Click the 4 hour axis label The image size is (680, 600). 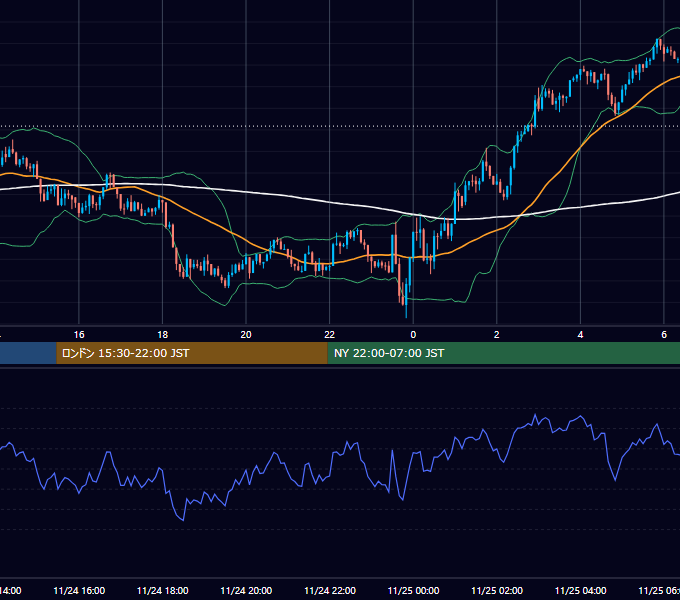click(x=580, y=335)
